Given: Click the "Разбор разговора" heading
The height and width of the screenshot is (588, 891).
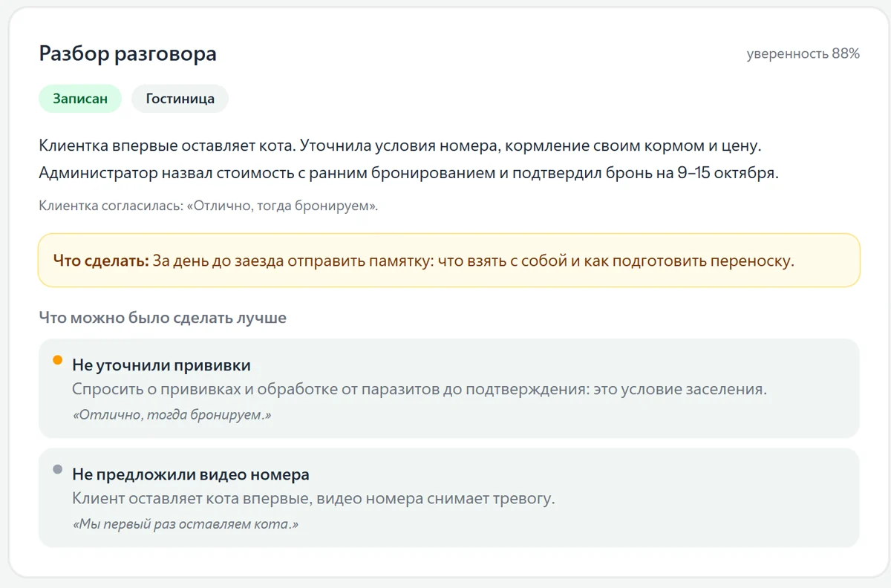Looking at the screenshot, I should (128, 53).
